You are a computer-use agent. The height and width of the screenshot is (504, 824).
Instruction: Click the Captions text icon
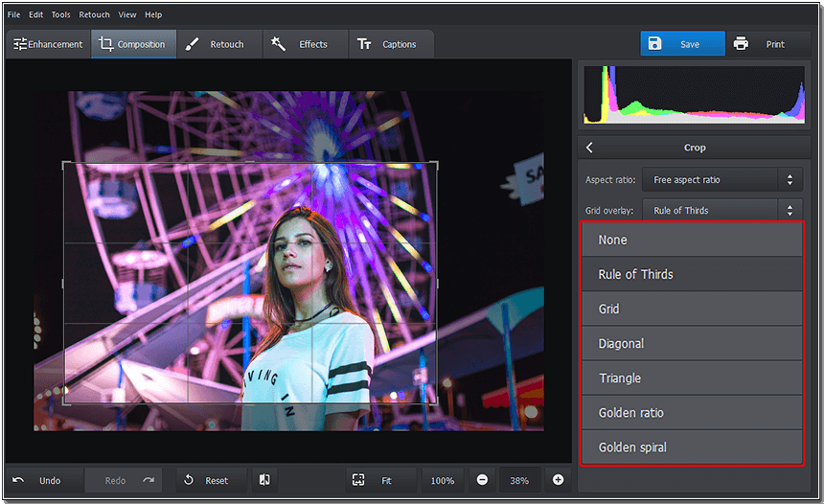tap(364, 44)
